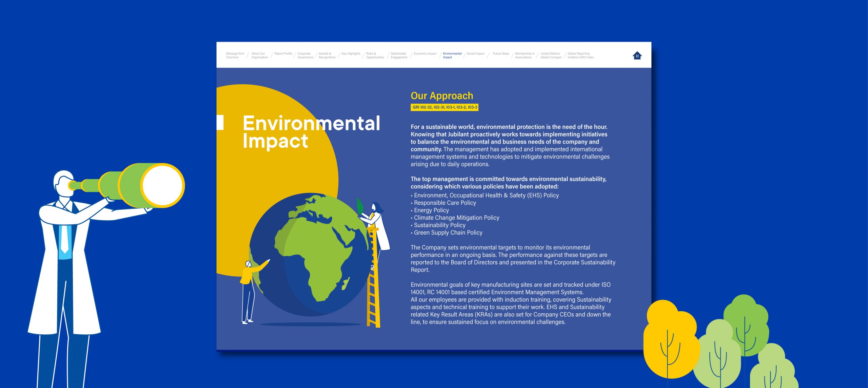Click 'Climate Change Mitigation Policy' bullet
Screen dimensions: 868x388
[x=456, y=218]
